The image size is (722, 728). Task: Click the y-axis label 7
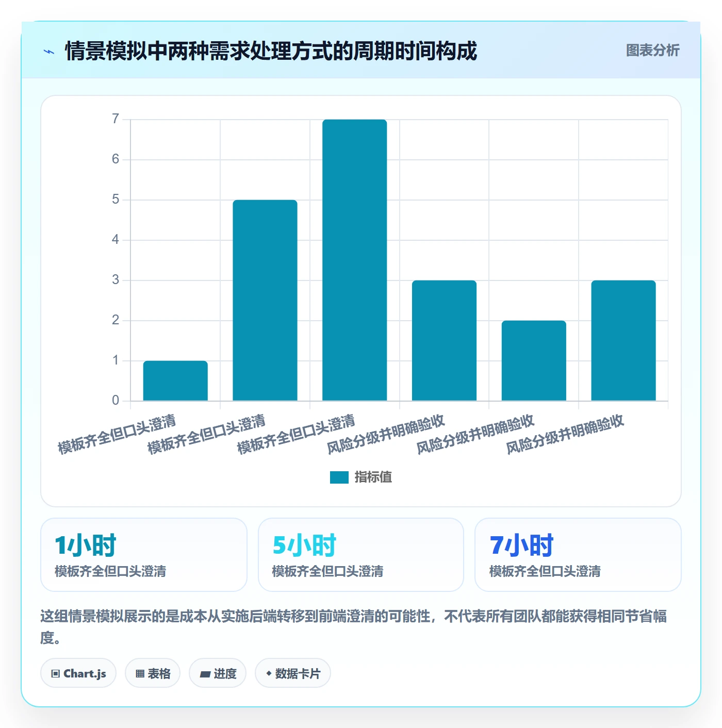[116, 119]
